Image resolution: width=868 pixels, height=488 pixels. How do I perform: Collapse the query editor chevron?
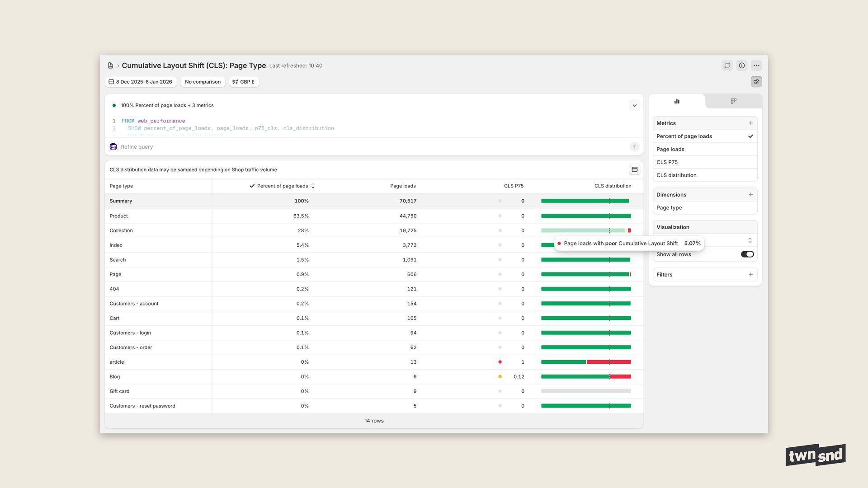tap(635, 106)
